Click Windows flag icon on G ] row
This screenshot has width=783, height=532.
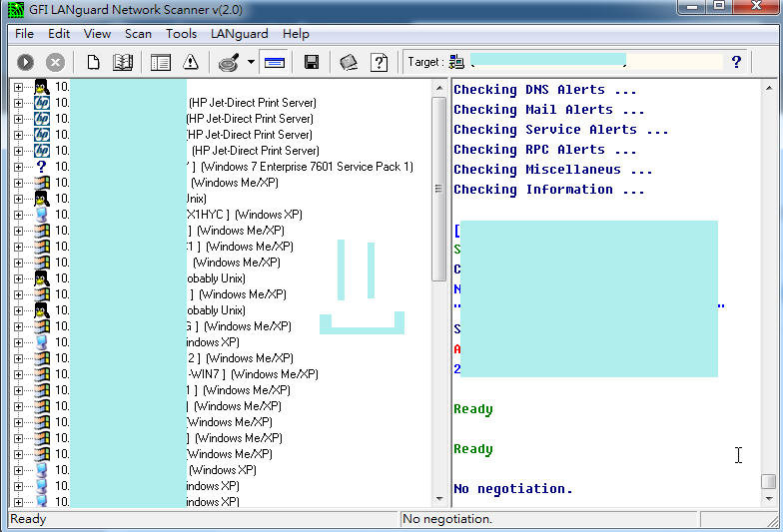42,326
